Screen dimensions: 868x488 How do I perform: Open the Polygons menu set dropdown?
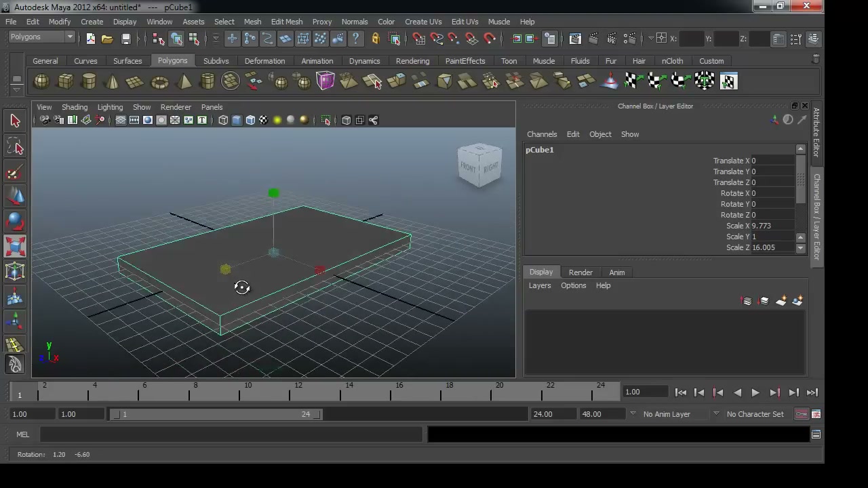click(x=41, y=37)
